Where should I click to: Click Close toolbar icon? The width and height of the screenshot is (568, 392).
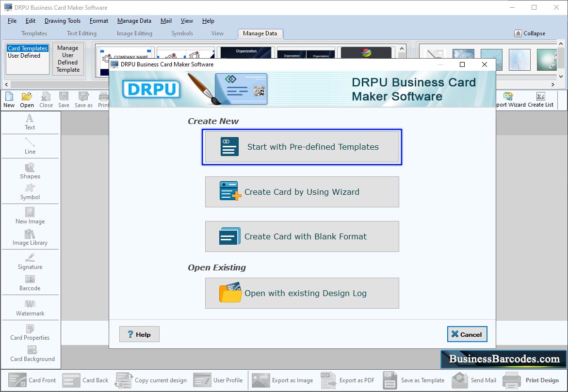click(x=46, y=100)
